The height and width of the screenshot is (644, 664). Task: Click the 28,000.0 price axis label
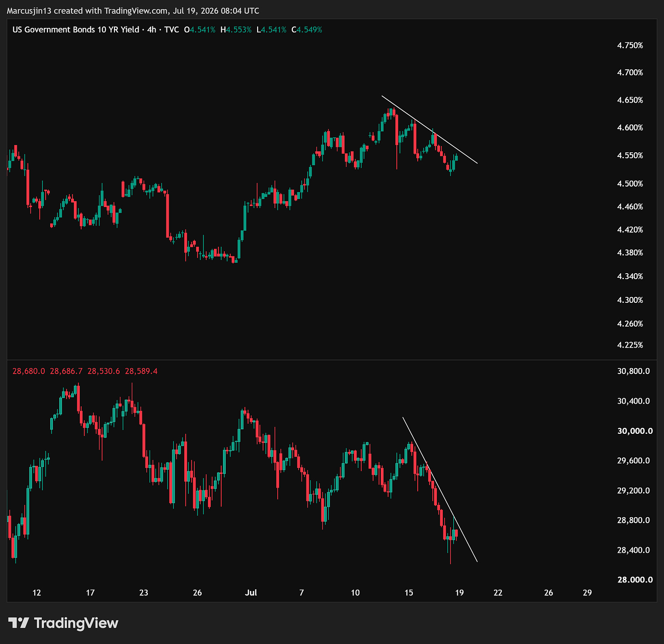634,580
